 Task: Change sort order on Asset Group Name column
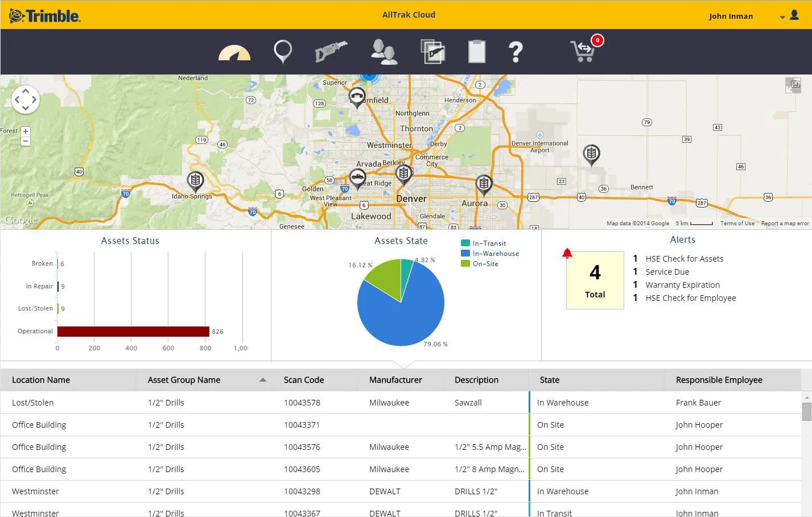click(x=262, y=379)
